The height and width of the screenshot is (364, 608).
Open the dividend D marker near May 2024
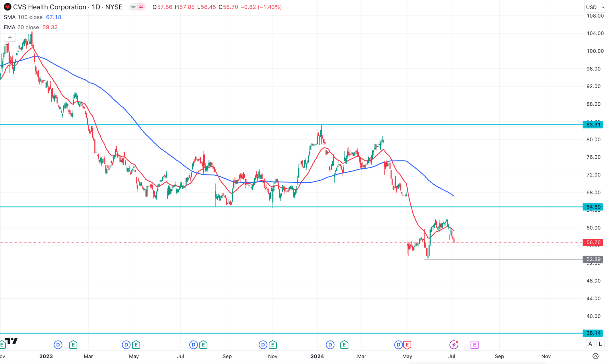[398, 345]
